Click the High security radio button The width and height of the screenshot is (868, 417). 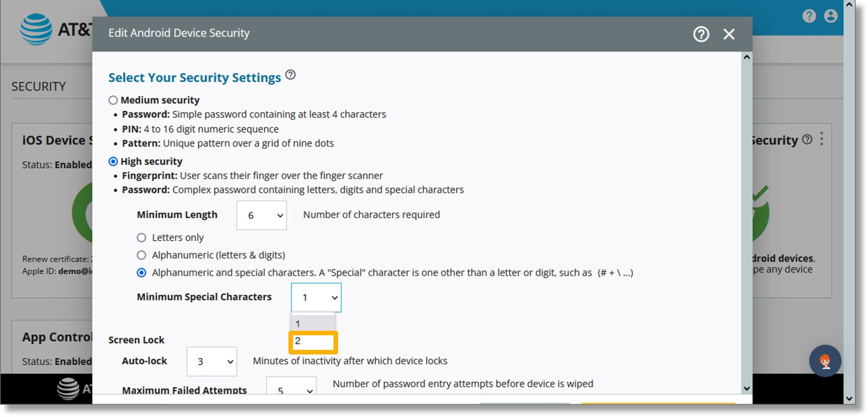point(112,161)
